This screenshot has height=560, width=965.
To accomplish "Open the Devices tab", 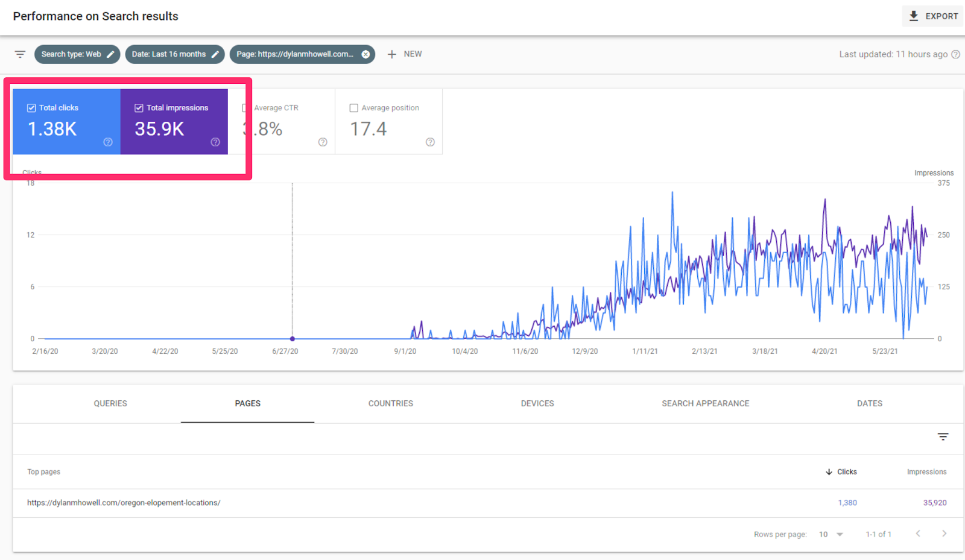I will (x=537, y=403).
